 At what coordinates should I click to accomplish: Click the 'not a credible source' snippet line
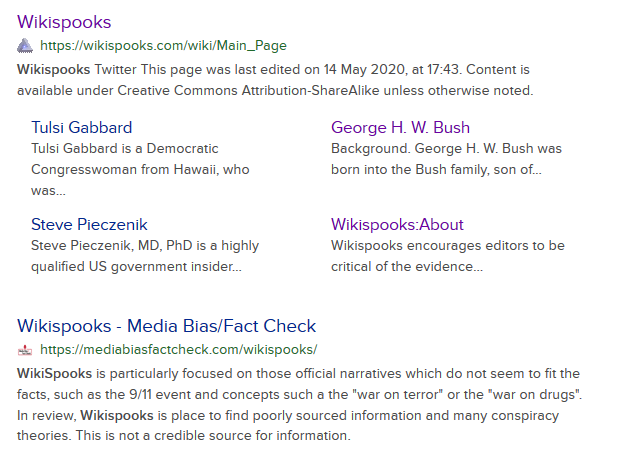(184, 435)
